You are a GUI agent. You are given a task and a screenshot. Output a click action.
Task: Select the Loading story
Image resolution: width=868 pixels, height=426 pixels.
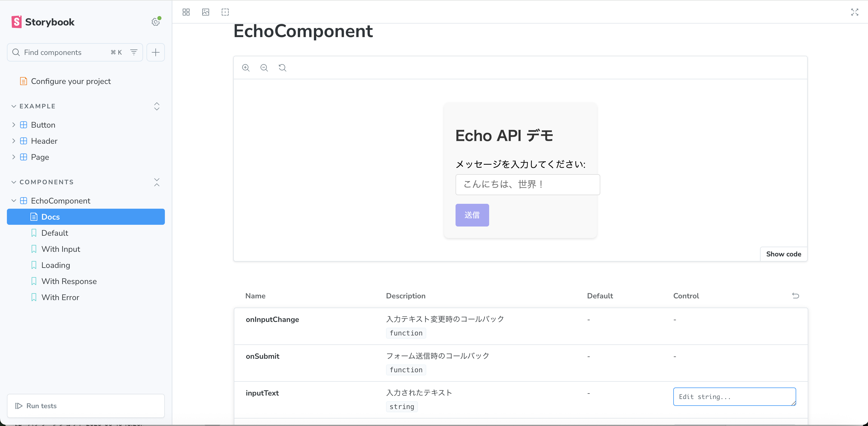(x=56, y=265)
